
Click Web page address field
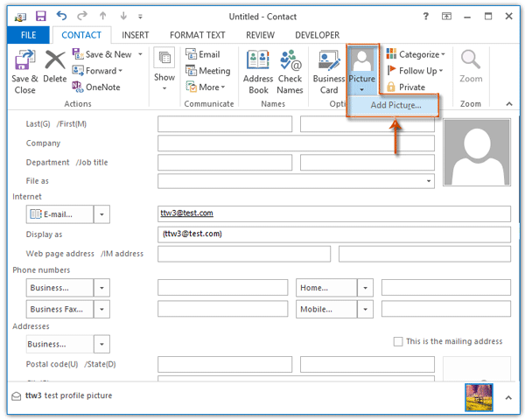[x=244, y=254]
